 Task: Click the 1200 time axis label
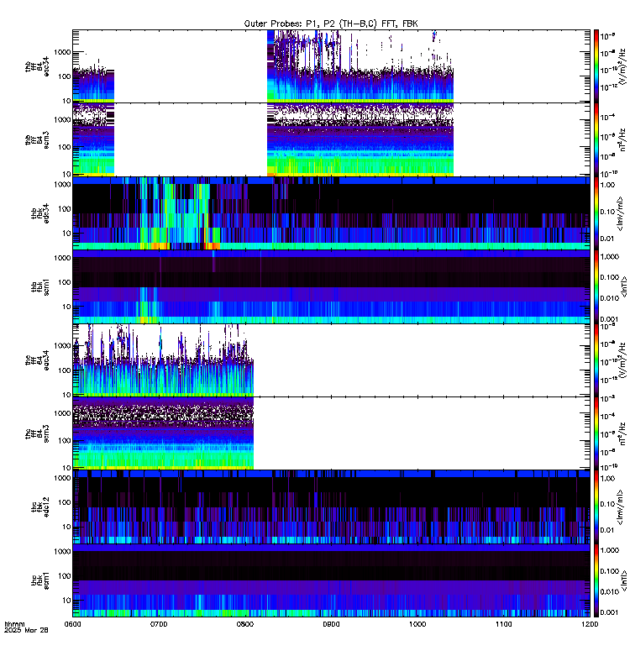590,624
